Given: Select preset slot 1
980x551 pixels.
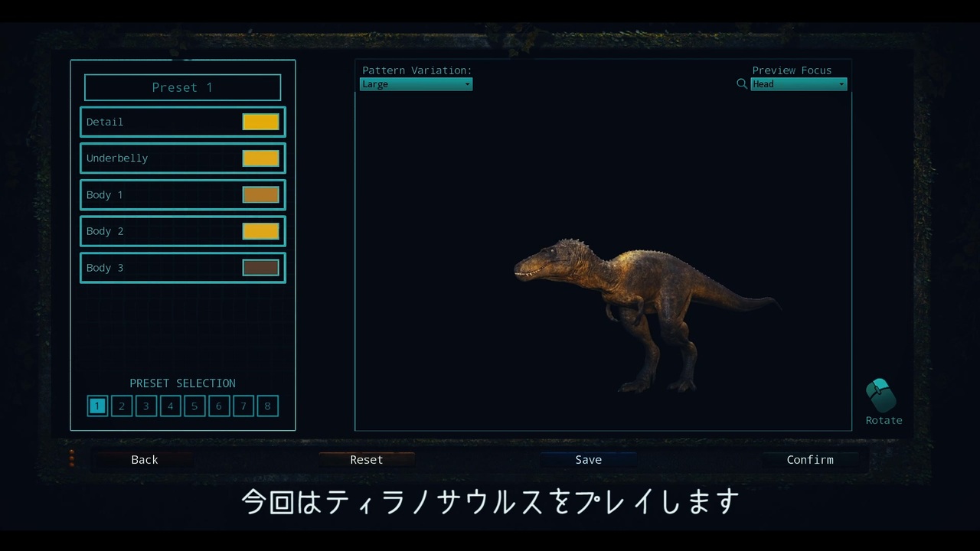Looking at the screenshot, I should [x=97, y=406].
